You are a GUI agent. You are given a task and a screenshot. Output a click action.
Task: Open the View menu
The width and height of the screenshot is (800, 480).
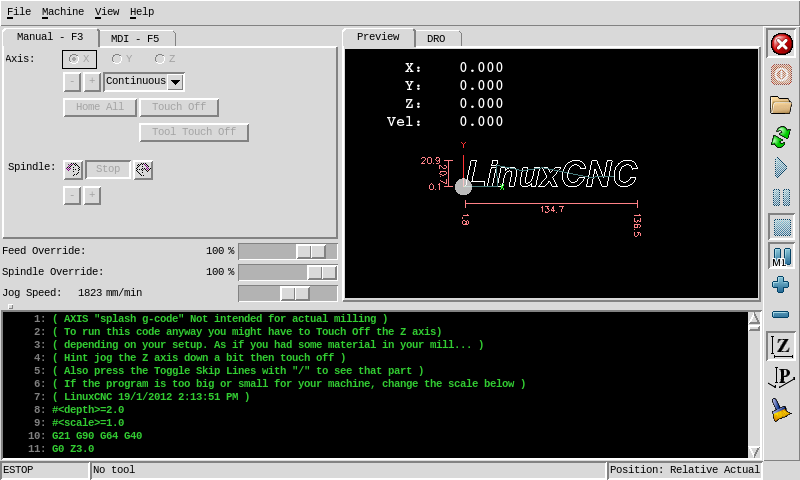pyautogui.click(x=107, y=11)
